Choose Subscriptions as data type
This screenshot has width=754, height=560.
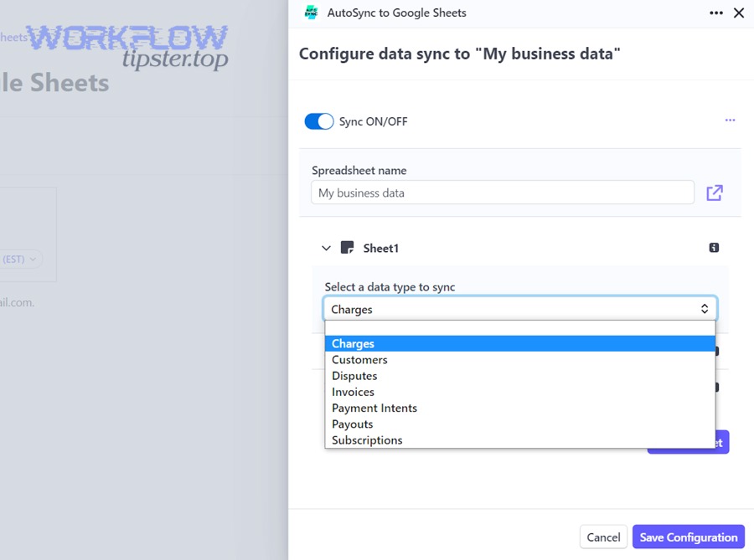coord(367,440)
